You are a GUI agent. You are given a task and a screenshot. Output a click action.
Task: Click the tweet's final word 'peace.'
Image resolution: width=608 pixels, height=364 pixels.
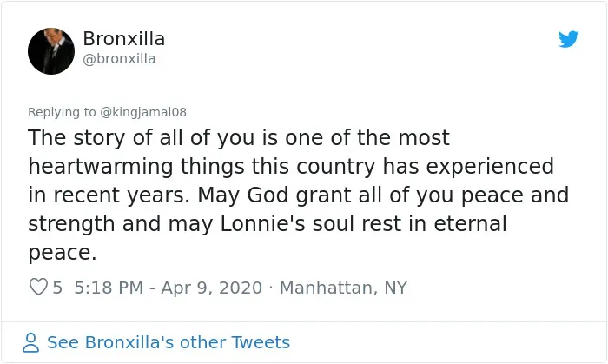pos(62,253)
